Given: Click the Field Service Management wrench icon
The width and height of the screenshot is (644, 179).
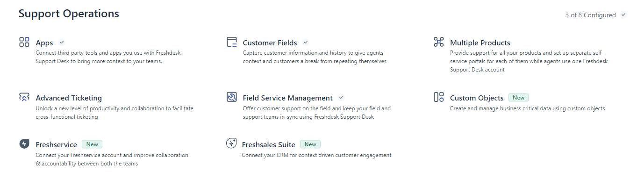Looking at the screenshot, I should click(231, 97).
